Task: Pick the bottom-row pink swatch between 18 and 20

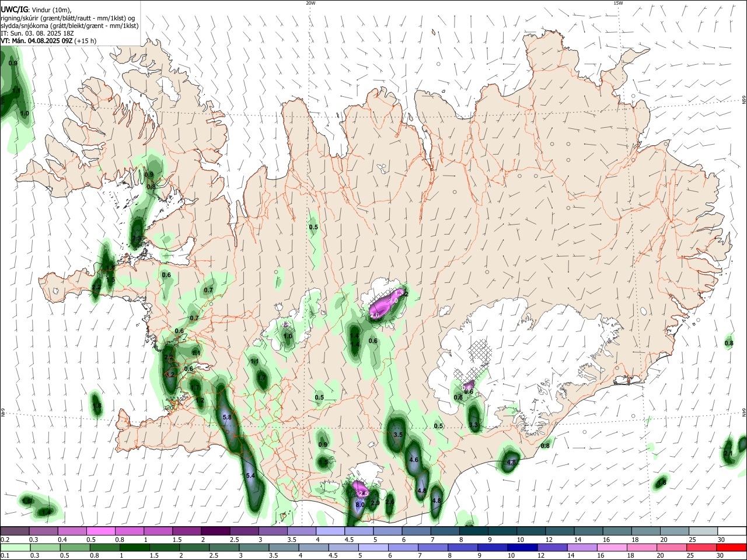Action: (641, 548)
